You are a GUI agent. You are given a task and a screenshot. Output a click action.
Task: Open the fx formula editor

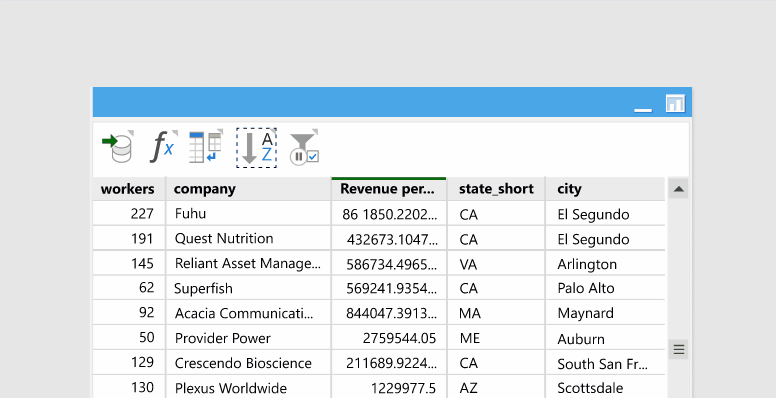tap(163, 147)
